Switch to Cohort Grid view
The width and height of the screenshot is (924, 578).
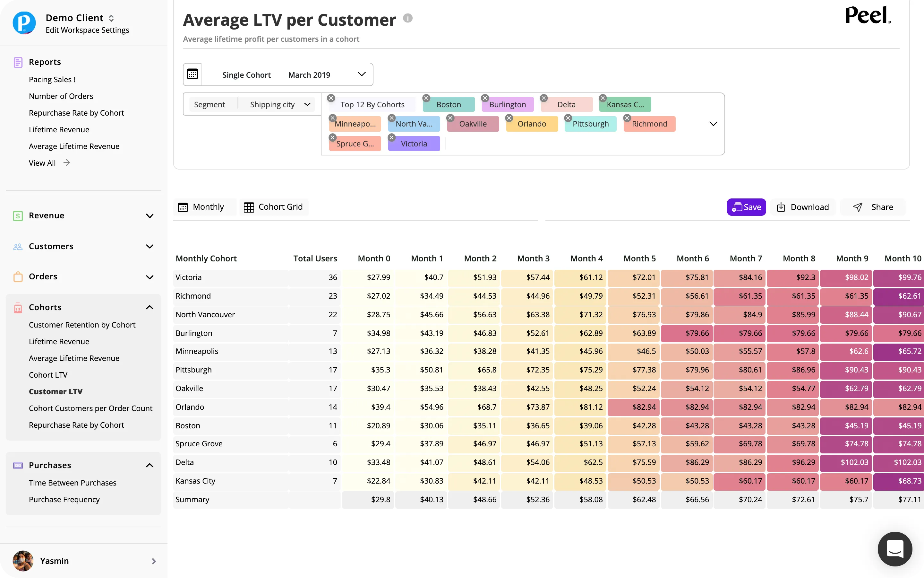273,207
